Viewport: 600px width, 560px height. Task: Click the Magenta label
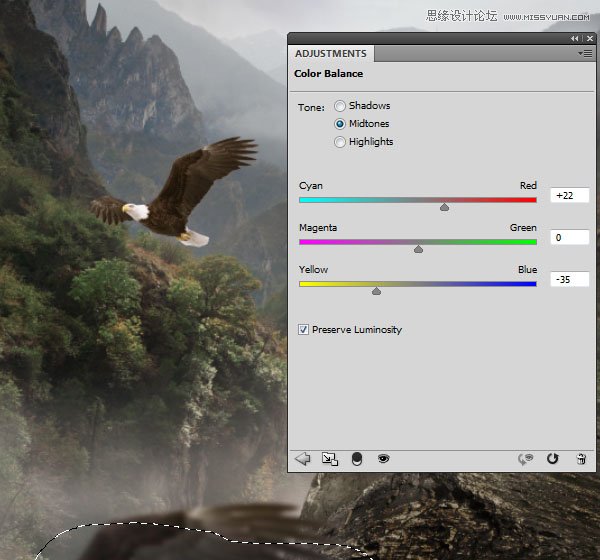click(x=318, y=228)
